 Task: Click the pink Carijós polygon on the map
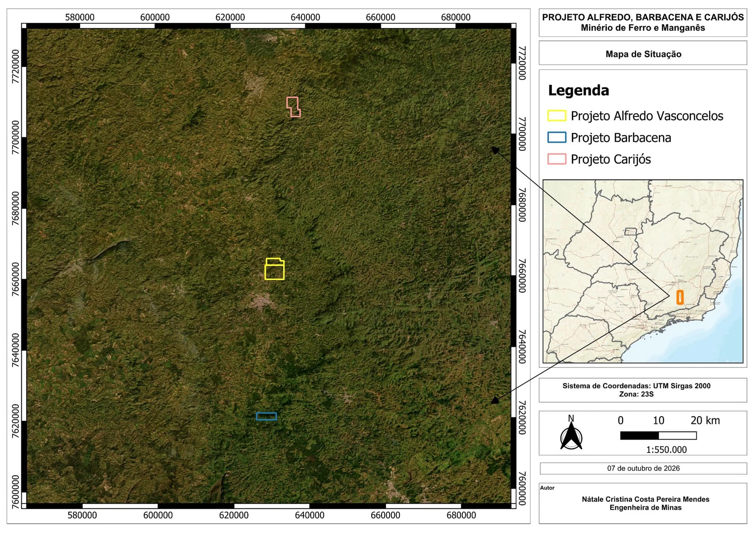tap(293, 107)
